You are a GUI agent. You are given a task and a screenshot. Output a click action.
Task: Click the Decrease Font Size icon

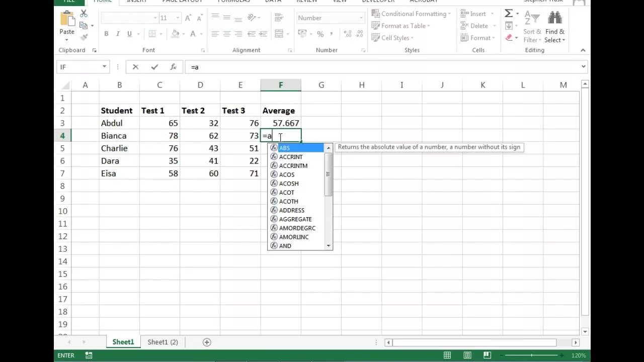(x=200, y=18)
